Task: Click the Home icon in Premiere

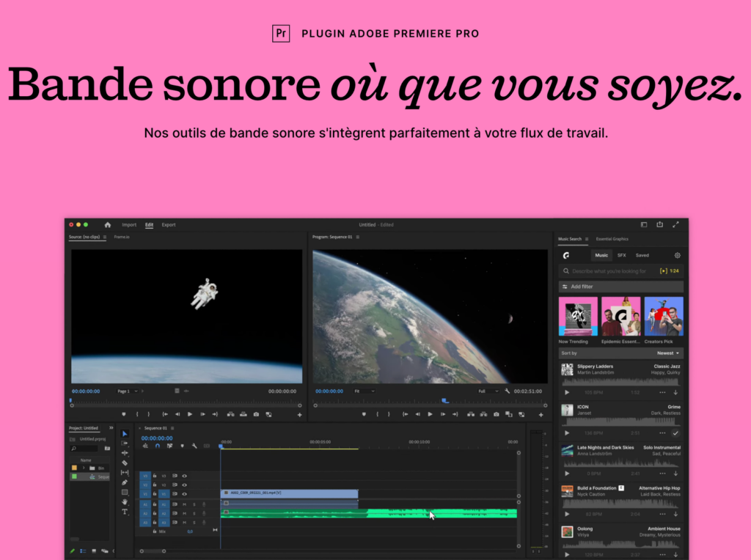Action: pos(107,224)
